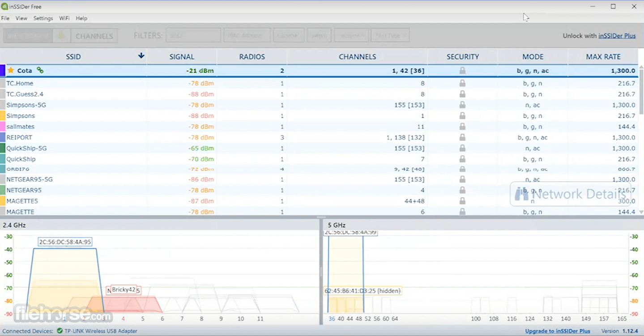Click the lock icon in the Cota row
The image size is (644, 336).
point(462,71)
